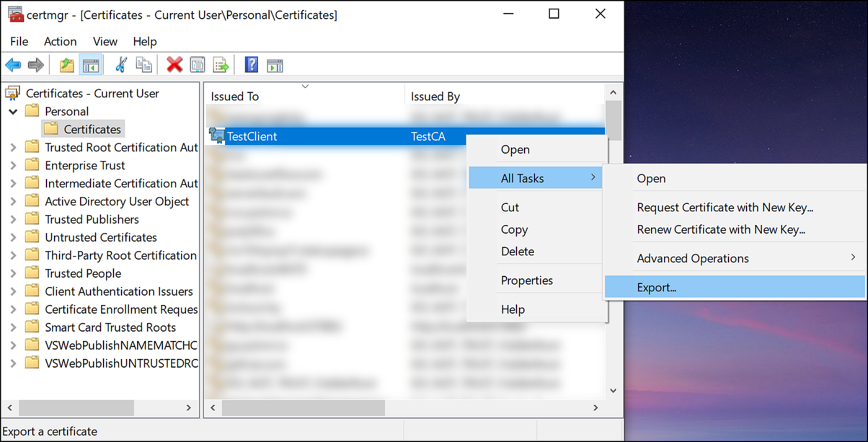Click the Copy toolbar icon
The height and width of the screenshot is (442, 868).
(x=144, y=64)
